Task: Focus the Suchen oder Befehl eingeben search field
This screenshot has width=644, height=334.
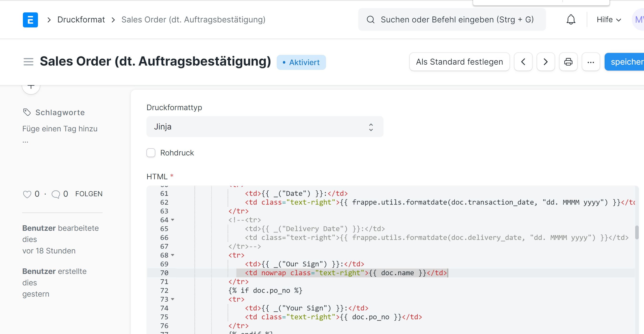Action: point(452,20)
